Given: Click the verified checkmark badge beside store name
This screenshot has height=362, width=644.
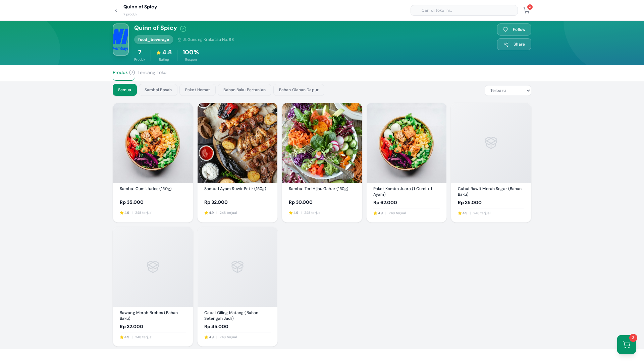Looking at the screenshot, I should (x=183, y=29).
